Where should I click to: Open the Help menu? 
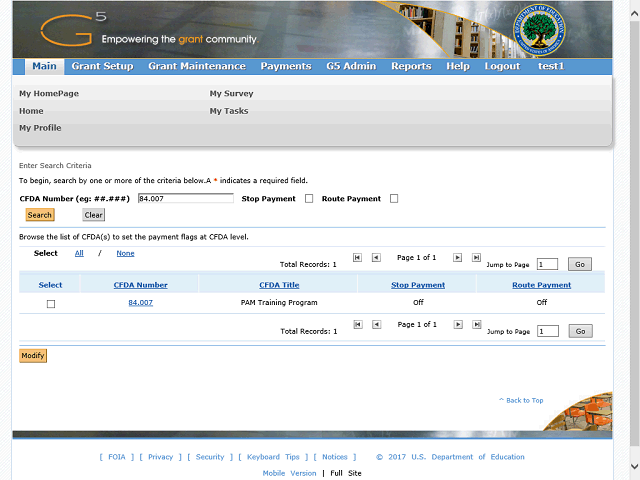pos(458,66)
